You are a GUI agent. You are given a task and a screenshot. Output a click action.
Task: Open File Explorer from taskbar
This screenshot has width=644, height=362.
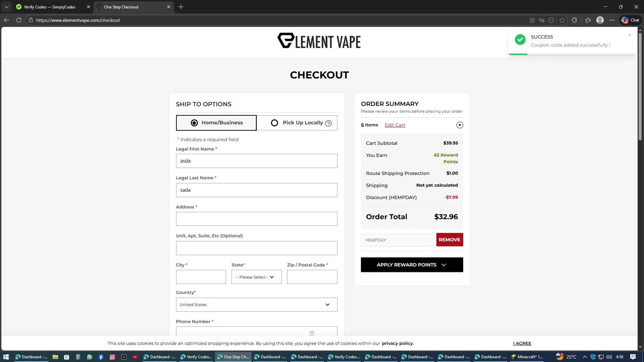point(55,357)
